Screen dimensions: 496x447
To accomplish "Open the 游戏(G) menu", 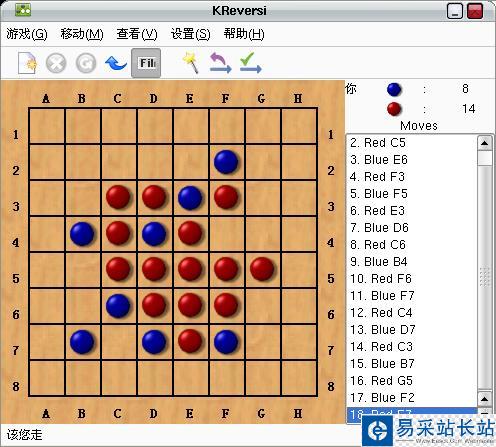I will pyautogui.click(x=27, y=34).
